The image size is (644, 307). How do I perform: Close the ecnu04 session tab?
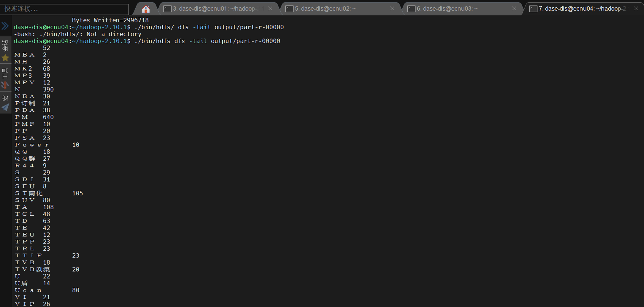pos(636,9)
